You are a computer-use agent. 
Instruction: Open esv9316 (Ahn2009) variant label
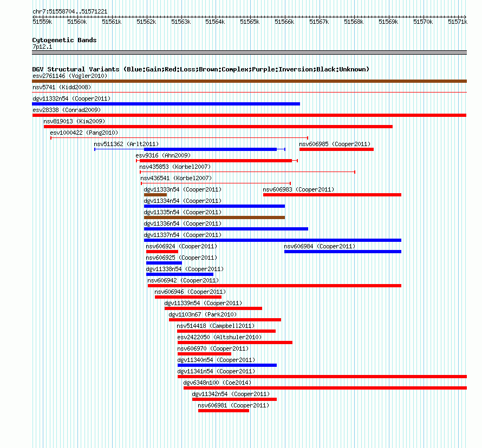(163, 155)
